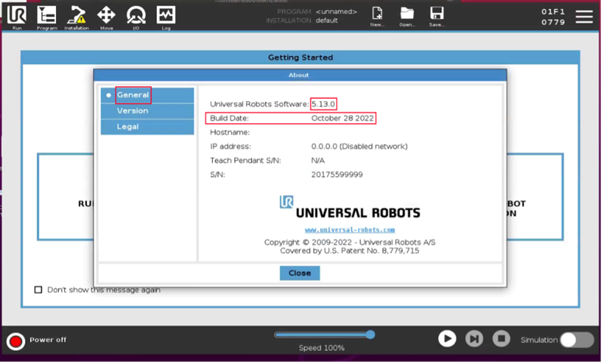The image size is (604, 364).
Task: Open the Move tab icon
Action: tap(106, 16)
